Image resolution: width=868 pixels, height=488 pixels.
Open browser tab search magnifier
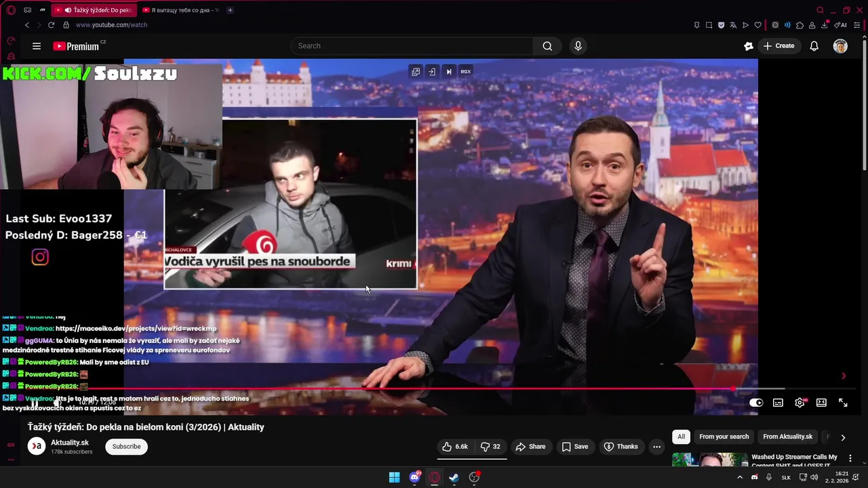pyautogui.click(x=820, y=10)
